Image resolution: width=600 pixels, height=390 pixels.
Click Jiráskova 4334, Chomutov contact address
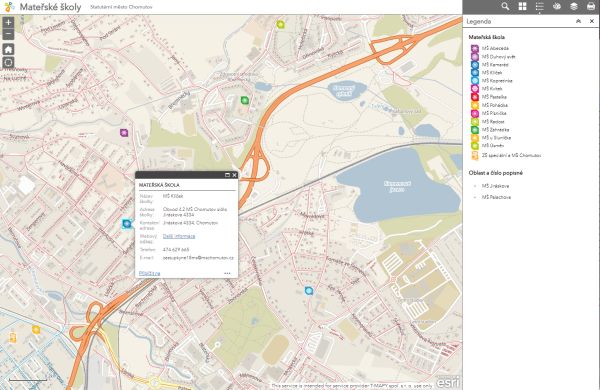tap(190, 223)
